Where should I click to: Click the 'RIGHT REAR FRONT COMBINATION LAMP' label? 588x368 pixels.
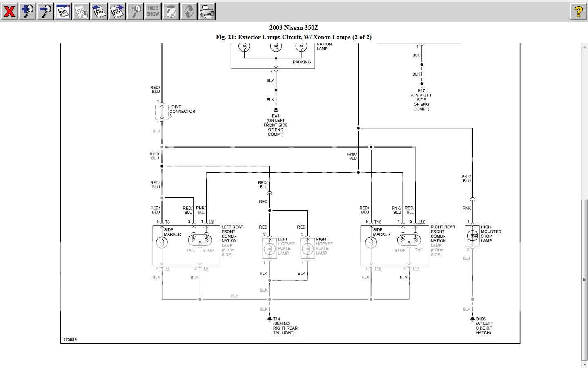443,240
